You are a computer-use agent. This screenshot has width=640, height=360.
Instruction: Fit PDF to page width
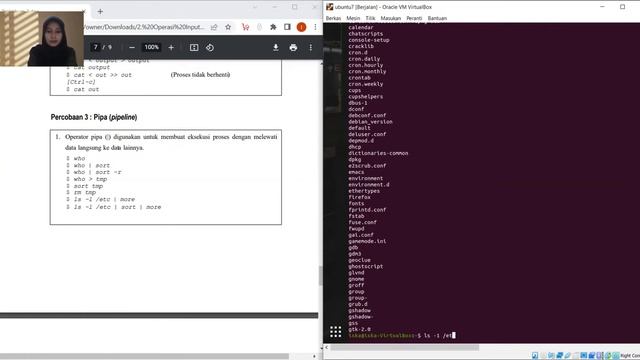(194, 47)
